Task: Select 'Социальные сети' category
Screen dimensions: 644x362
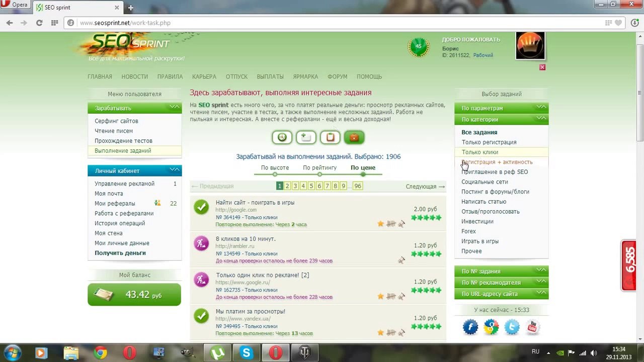Action: pyautogui.click(x=485, y=182)
